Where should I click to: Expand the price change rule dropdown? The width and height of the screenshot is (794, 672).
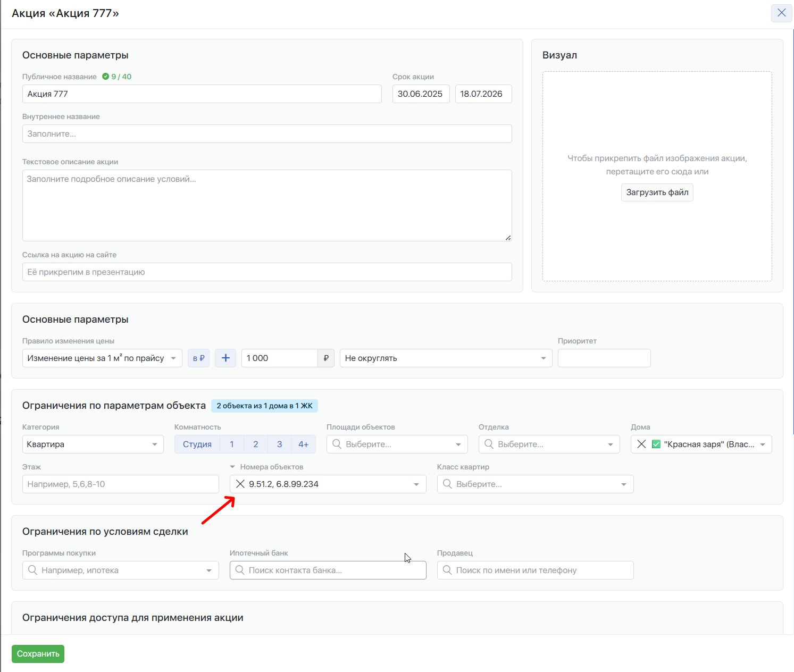click(x=102, y=358)
